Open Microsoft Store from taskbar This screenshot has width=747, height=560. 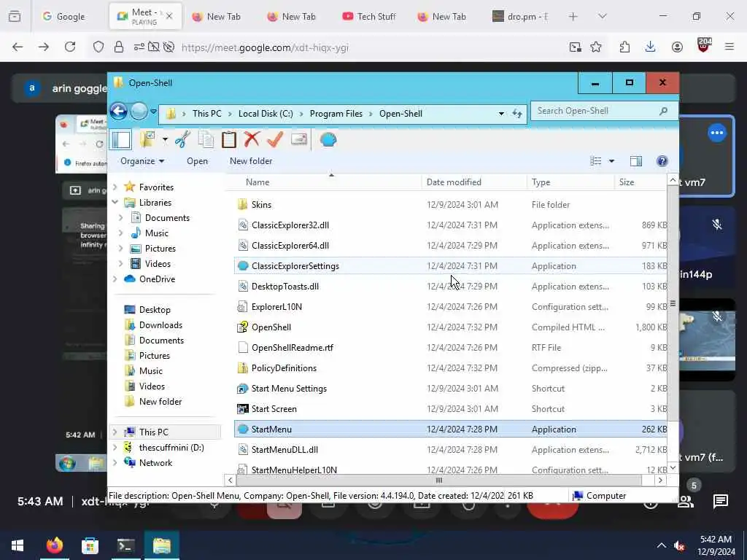coord(90,545)
